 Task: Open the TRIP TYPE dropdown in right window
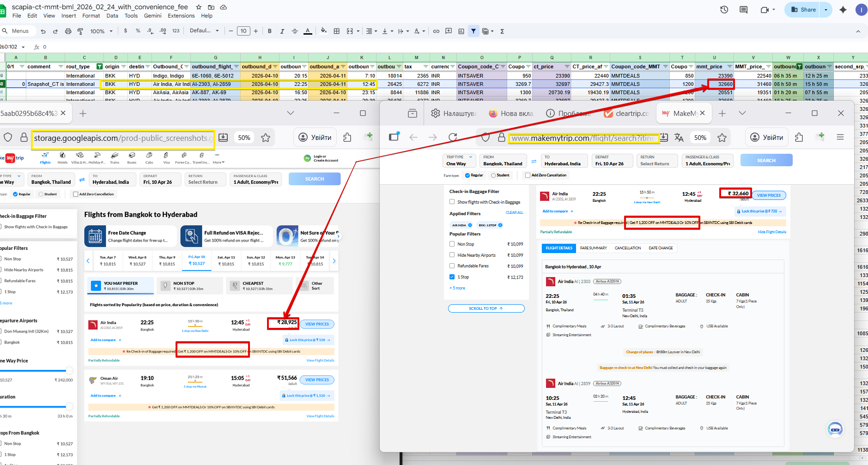tap(459, 160)
